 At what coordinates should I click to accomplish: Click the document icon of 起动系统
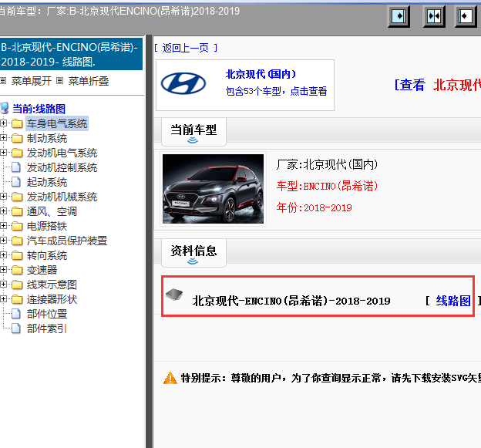(x=16, y=182)
